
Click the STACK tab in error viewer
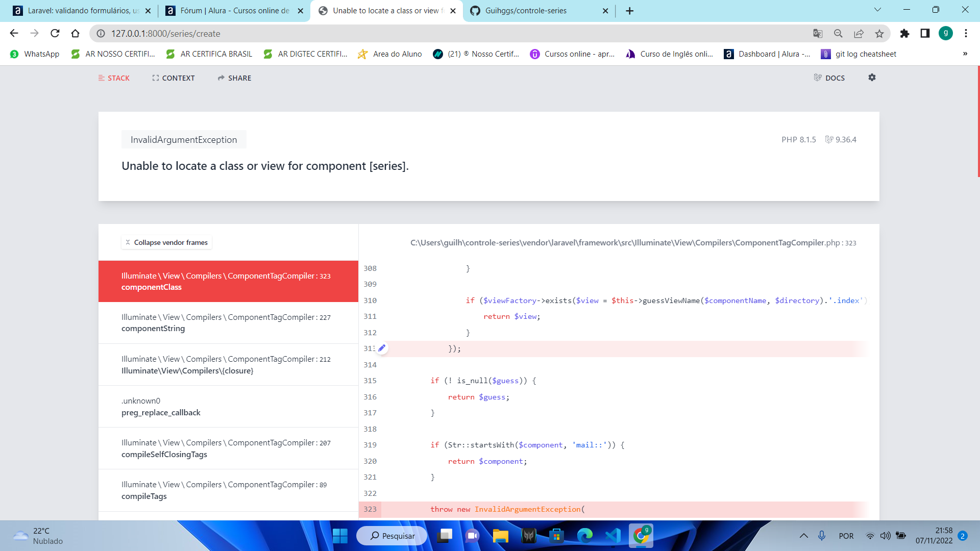coord(114,78)
